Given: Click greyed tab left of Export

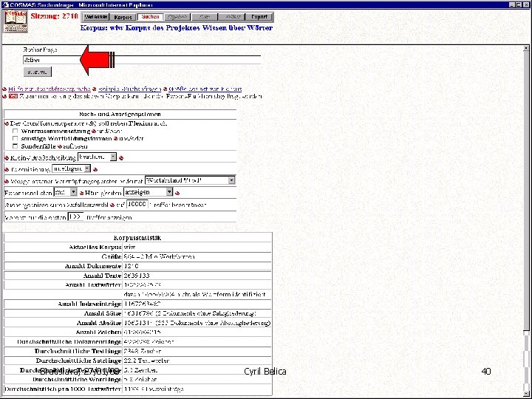Looking at the screenshot, I should pyautogui.click(x=233, y=17).
